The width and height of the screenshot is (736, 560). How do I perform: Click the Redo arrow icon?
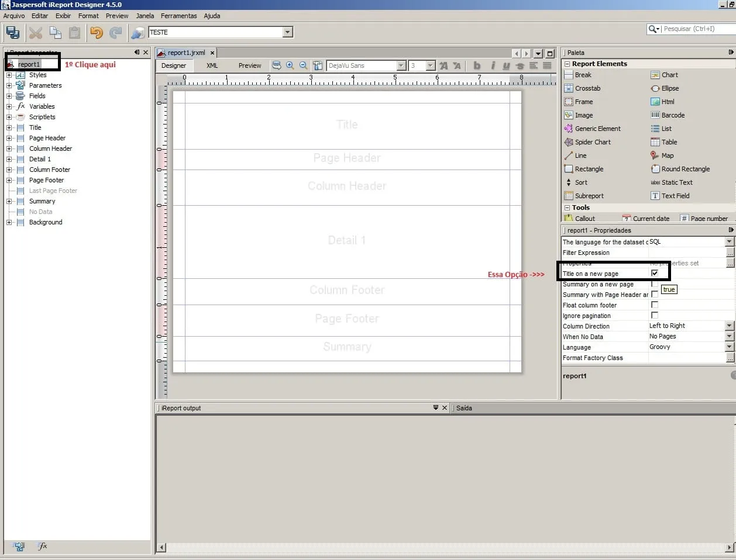coord(116,33)
